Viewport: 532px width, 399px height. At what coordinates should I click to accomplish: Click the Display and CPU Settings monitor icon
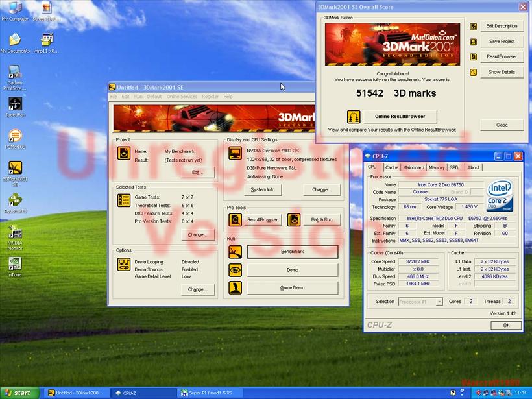pyautogui.click(x=235, y=153)
